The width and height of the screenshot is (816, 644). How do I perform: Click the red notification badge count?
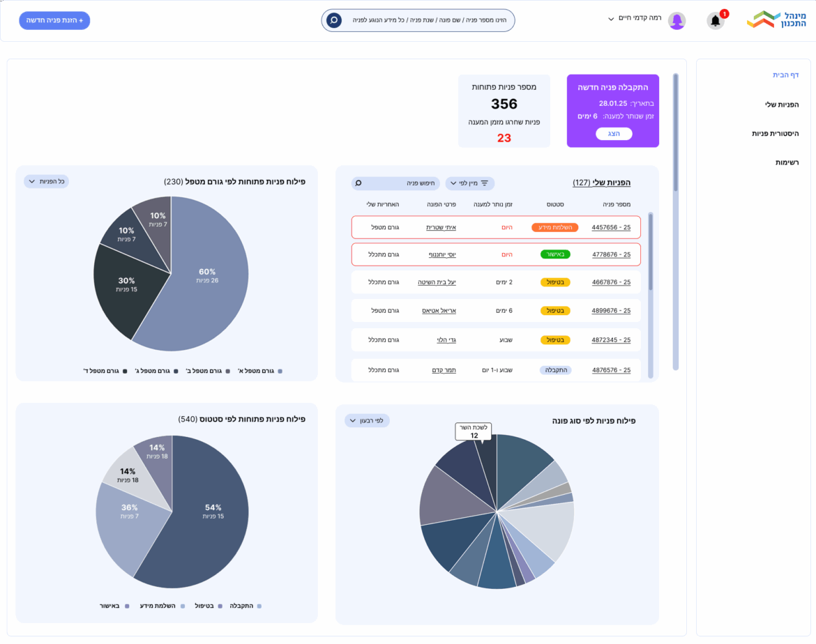[x=724, y=14]
